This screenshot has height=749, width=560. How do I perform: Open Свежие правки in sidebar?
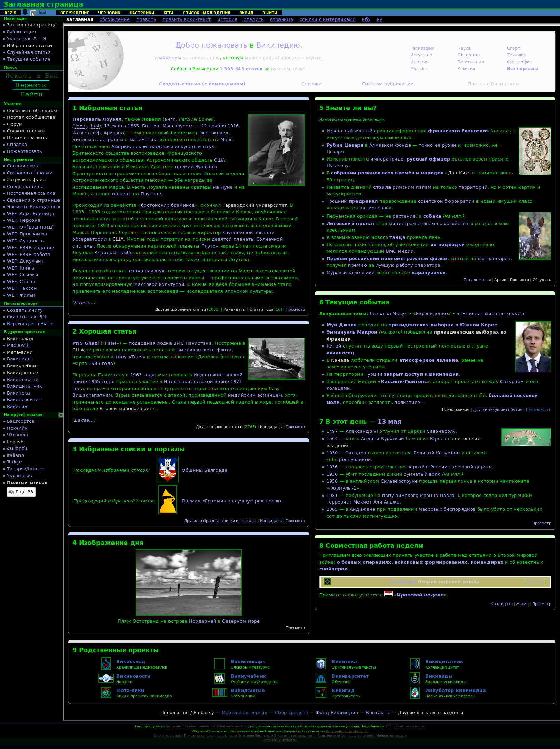(x=26, y=131)
